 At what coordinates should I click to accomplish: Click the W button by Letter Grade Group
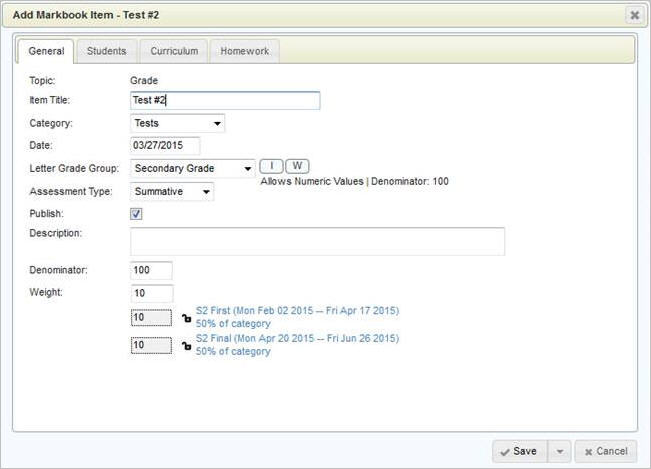(297, 165)
